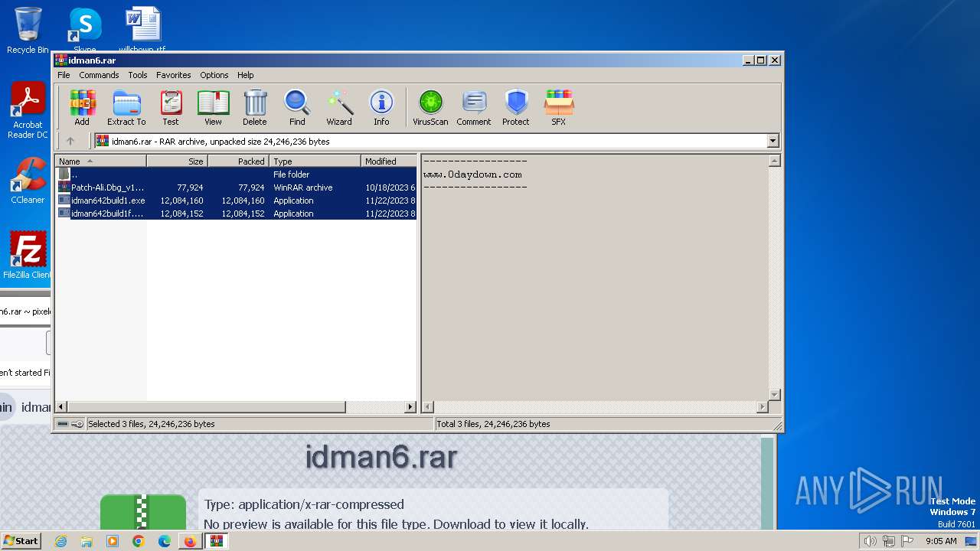This screenshot has width=980, height=551.
Task: Open the Comment toolbar icon
Action: click(474, 108)
